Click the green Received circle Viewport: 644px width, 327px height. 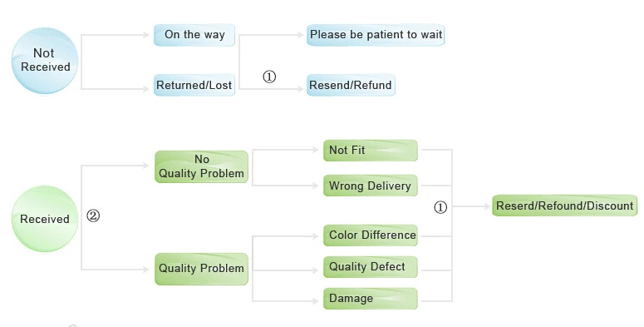point(45,219)
